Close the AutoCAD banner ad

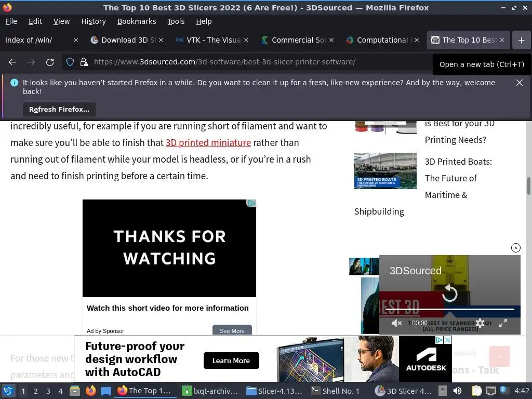pyautogui.click(x=448, y=340)
